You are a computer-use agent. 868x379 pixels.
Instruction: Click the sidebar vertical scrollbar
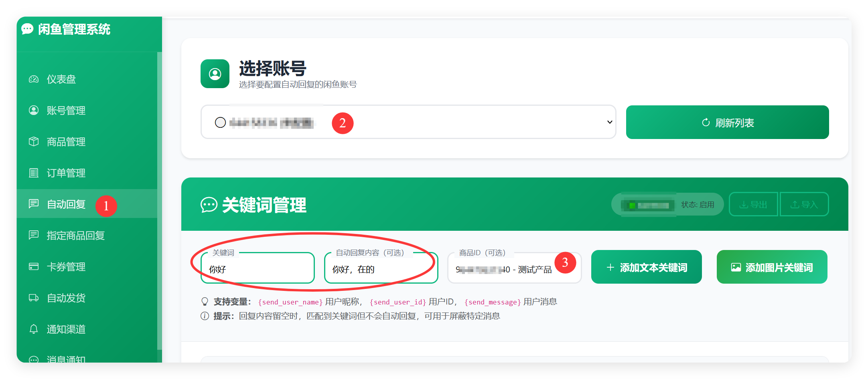tap(160, 200)
